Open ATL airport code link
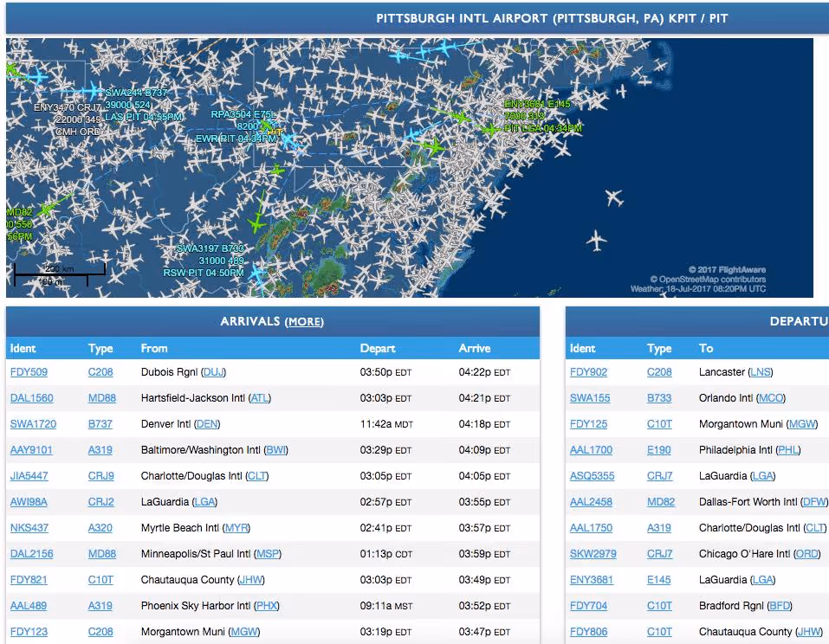Screen dimensions: 829x644 pos(260,398)
